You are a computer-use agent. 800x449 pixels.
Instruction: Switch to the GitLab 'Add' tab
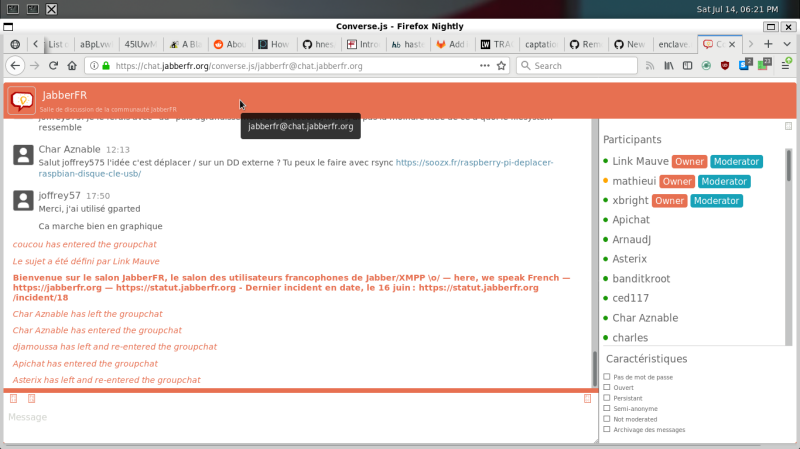tap(452, 44)
